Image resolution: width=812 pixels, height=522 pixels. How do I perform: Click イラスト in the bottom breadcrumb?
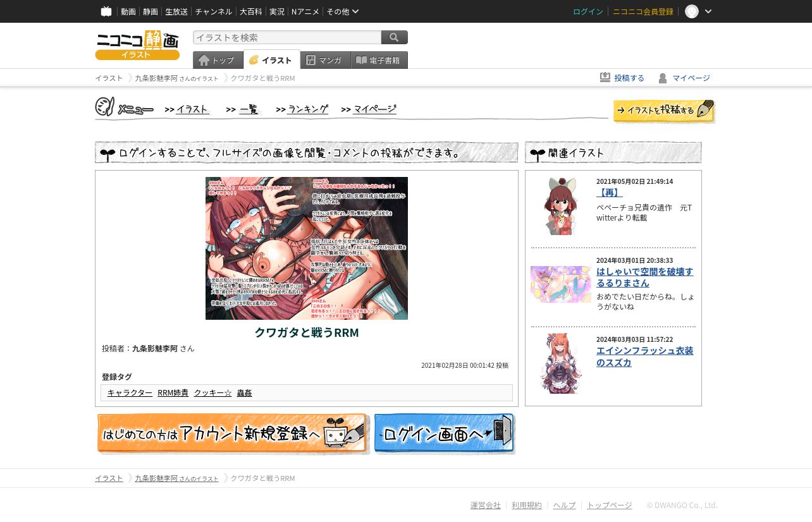pos(109,478)
